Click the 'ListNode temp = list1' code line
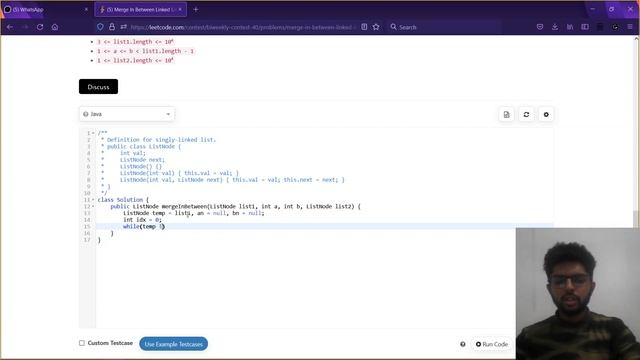Screen dimensions: 640x360 click(x=193, y=213)
